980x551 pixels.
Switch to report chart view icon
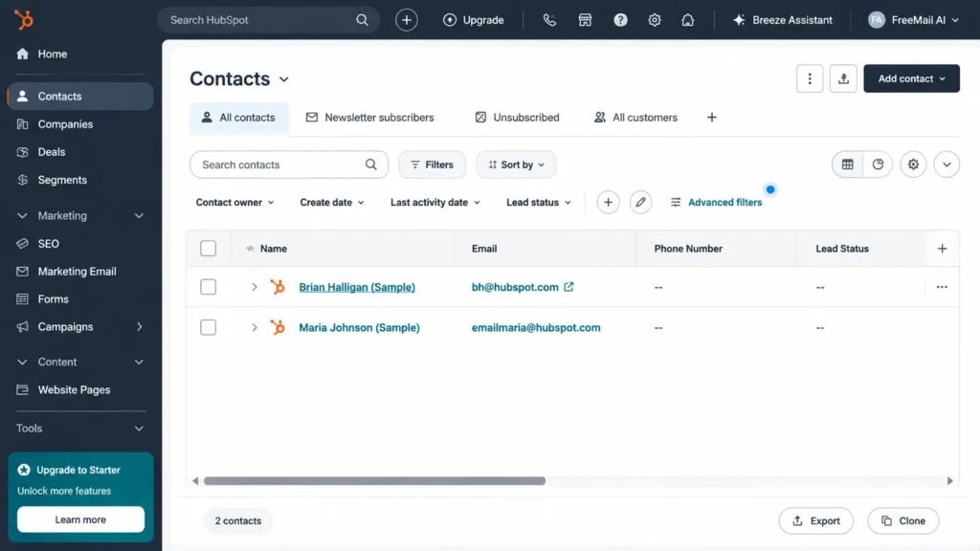click(878, 165)
